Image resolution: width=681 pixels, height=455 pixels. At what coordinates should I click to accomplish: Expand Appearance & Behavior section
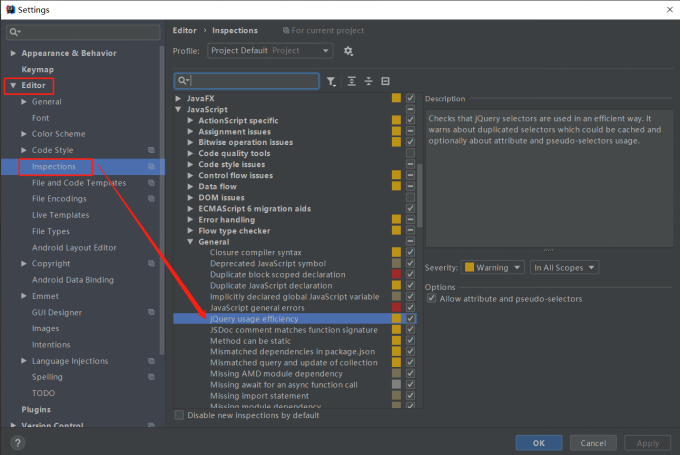click(x=13, y=53)
